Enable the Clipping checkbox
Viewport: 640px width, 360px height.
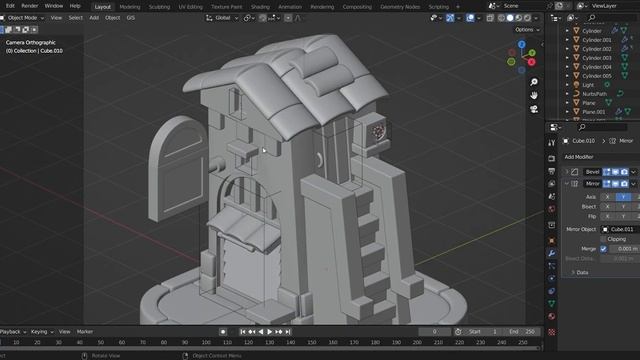(603, 239)
